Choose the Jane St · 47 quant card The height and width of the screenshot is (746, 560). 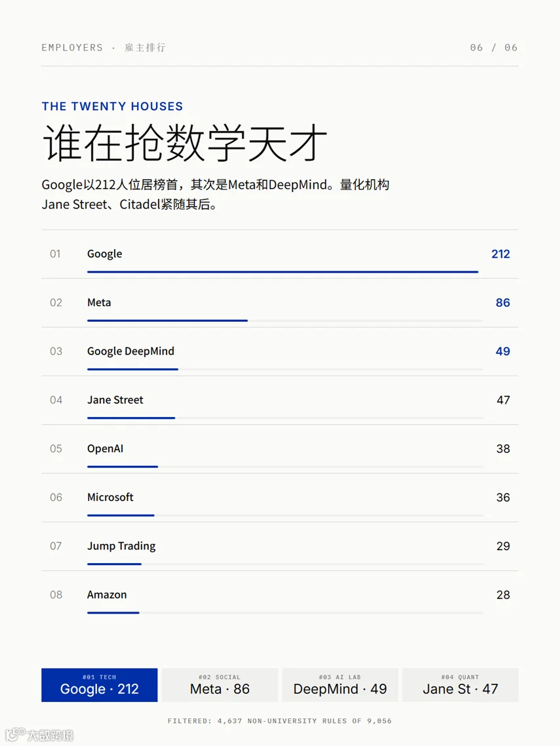tap(460, 684)
